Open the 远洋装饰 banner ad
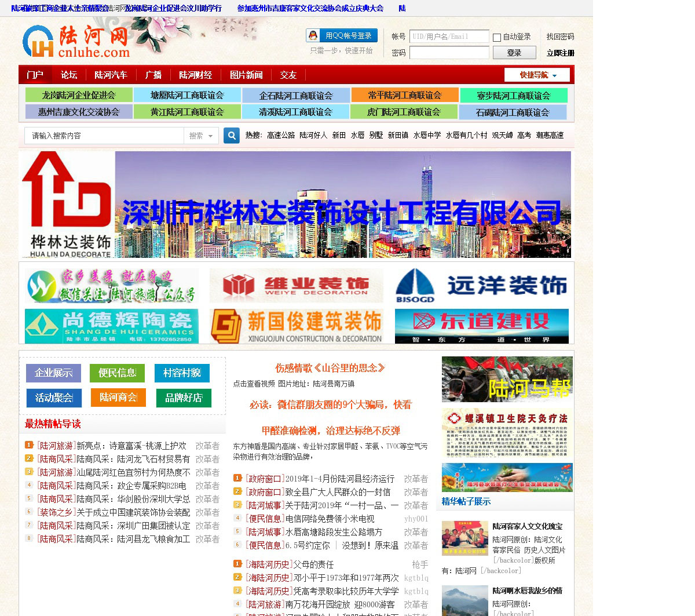The height and width of the screenshot is (616, 695). [481, 286]
